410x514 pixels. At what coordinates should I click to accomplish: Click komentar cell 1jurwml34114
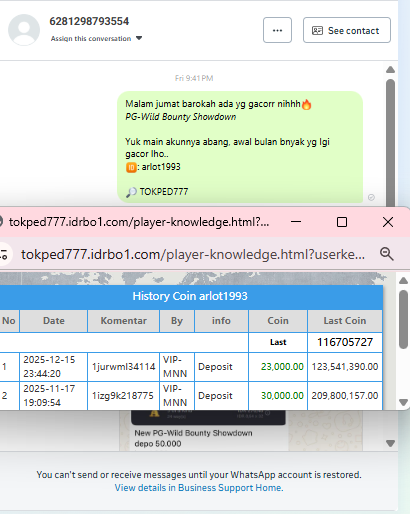[123, 367]
